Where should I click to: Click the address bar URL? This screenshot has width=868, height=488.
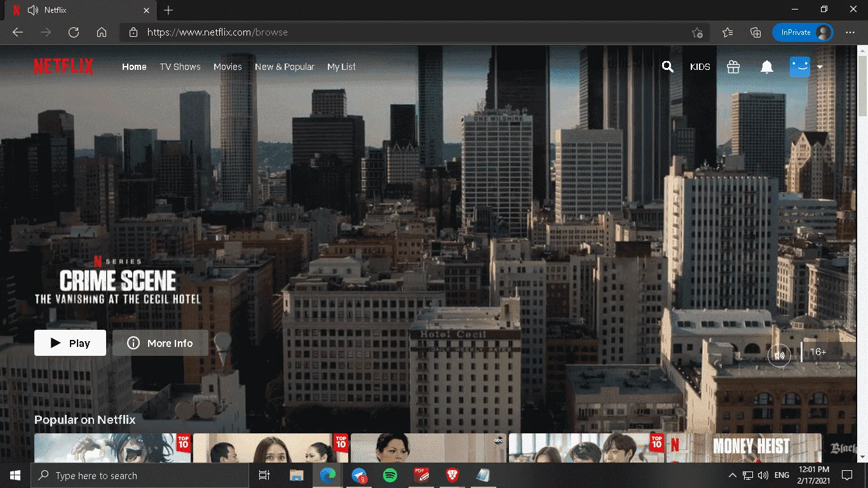217,32
